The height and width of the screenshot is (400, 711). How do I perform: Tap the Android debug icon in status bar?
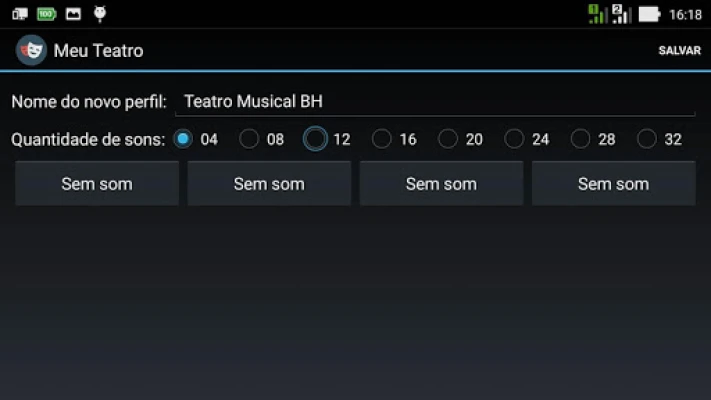pos(99,14)
